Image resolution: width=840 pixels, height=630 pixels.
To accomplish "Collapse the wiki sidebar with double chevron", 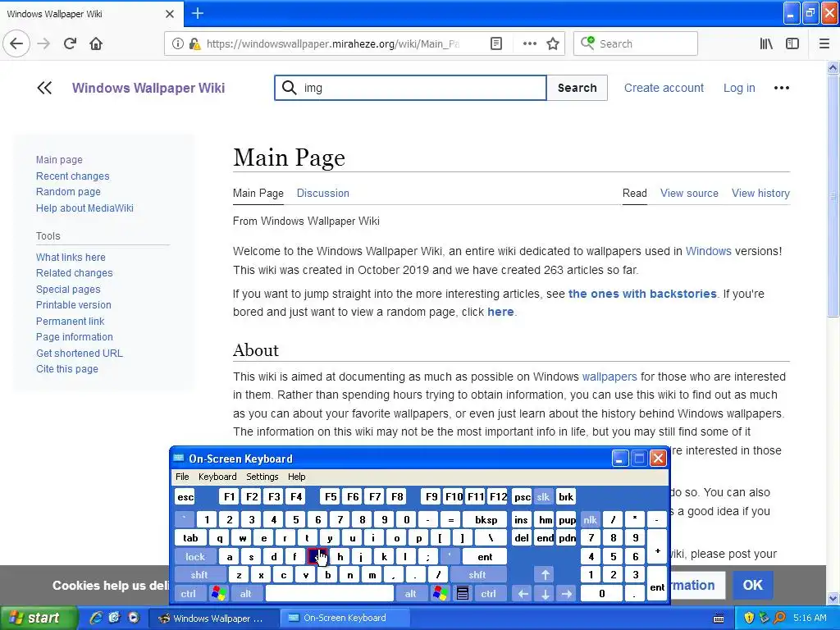I will [x=44, y=88].
